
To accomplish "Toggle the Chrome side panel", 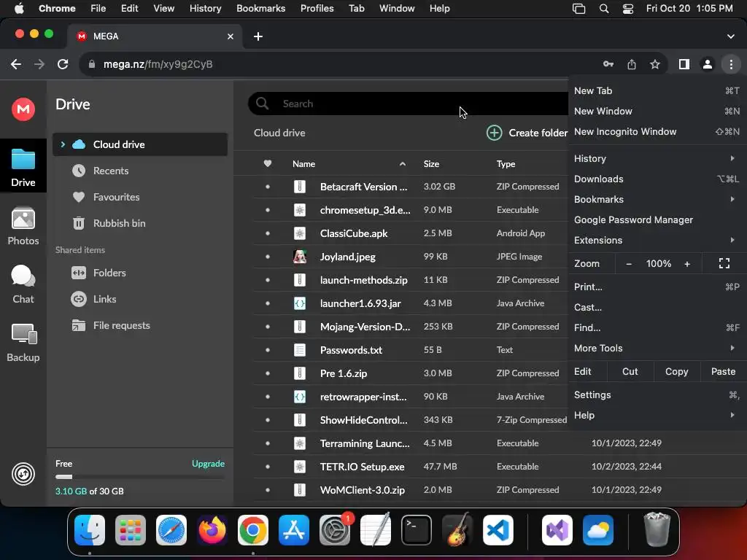I will click(x=684, y=64).
